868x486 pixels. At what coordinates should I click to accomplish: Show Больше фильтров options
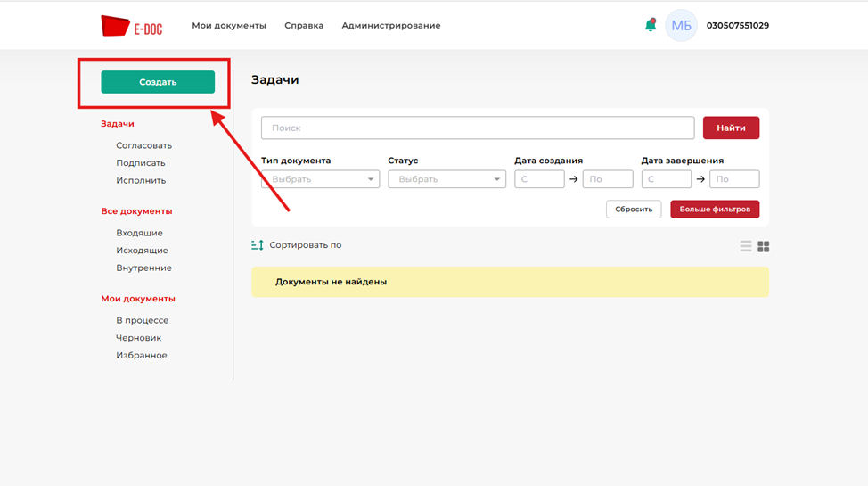pyautogui.click(x=715, y=210)
